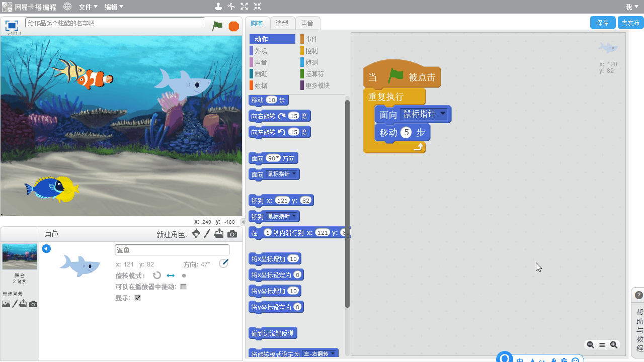
Task: Add new sprite from camera
Action: (232, 234)
